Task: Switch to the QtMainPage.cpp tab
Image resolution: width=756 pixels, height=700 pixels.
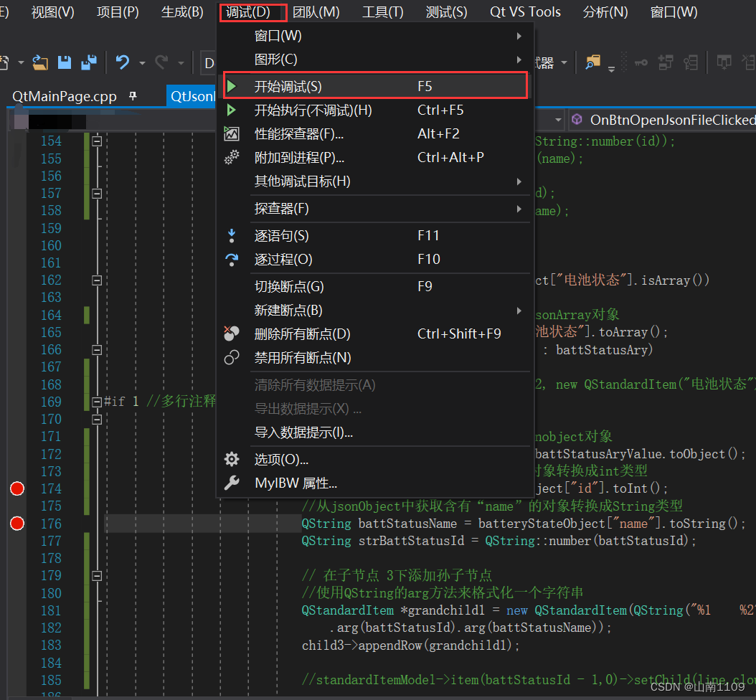Action: 64,96
